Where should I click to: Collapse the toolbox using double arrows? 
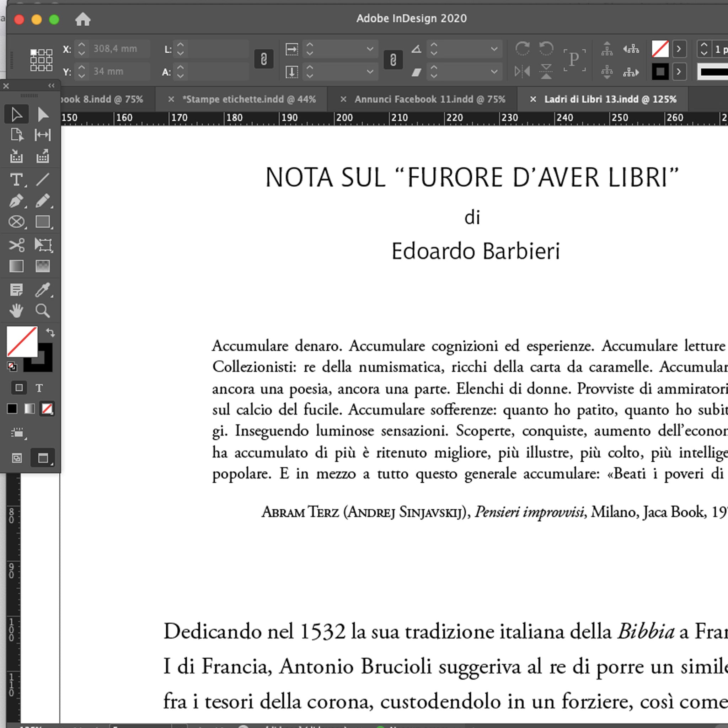(x=52, y=86)
